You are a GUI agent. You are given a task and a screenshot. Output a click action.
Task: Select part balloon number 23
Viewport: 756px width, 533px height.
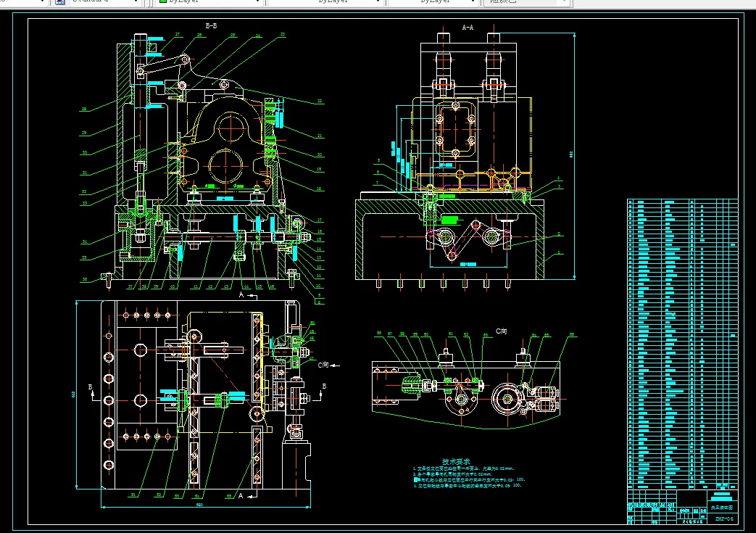(x=283, y=35)
